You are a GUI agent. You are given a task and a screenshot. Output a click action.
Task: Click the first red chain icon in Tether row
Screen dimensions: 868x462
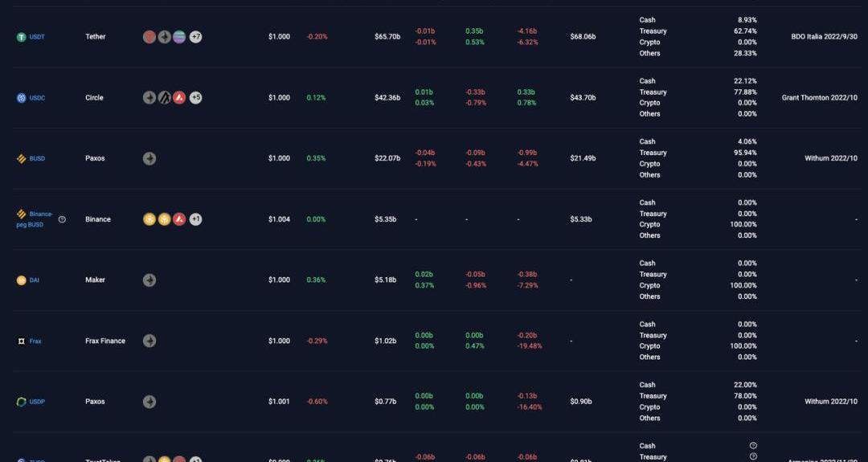pyautogui.click(x=149, y=37)
